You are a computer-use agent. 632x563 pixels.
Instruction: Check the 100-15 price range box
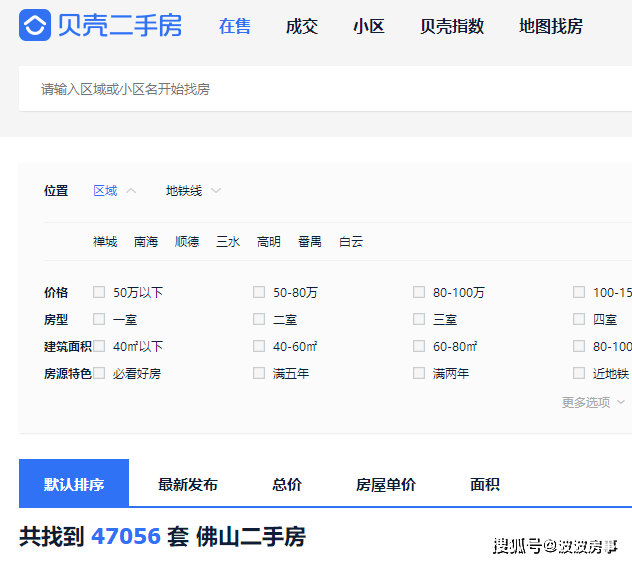(x=579, y=292)
